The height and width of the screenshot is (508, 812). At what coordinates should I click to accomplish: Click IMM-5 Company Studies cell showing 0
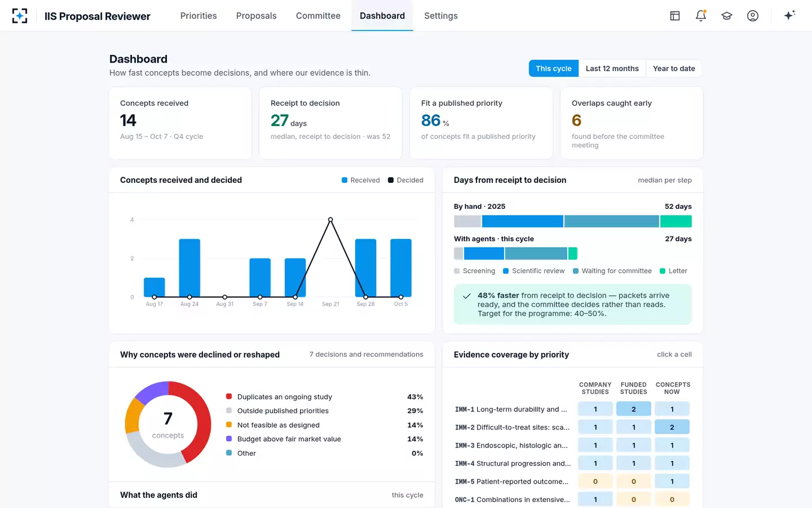[595, 481]
